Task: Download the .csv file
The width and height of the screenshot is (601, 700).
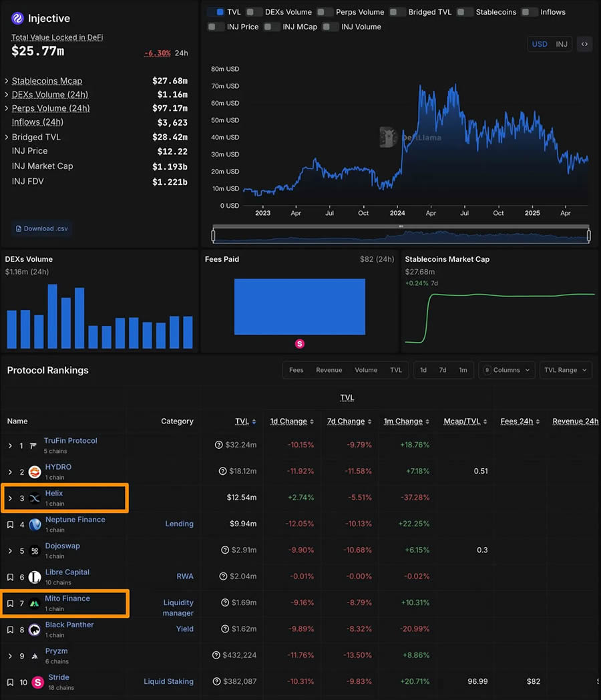Action: [41, 228]
